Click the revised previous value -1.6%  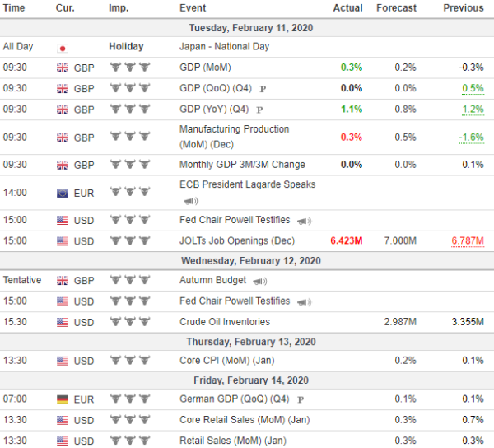tap(471, 138)
